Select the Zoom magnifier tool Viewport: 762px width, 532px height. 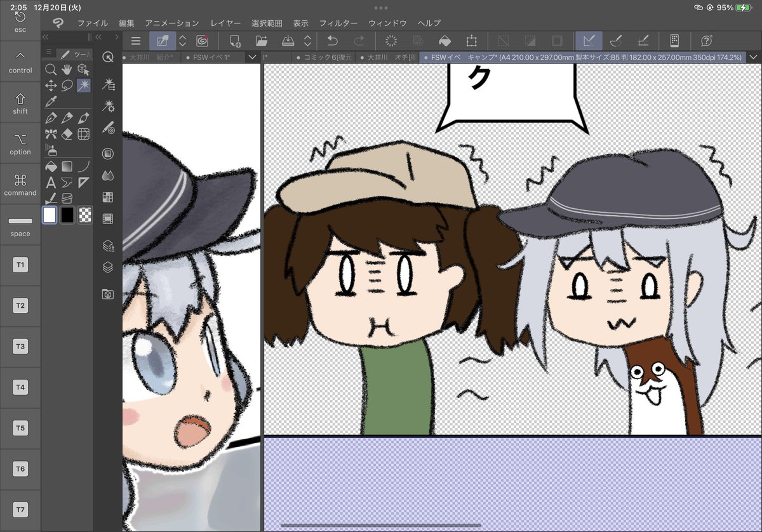click(x=51, y=69)
